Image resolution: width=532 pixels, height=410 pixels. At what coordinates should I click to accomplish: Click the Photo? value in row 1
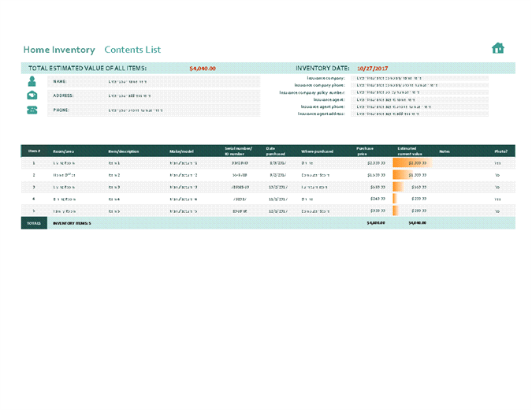coord(497,163)
